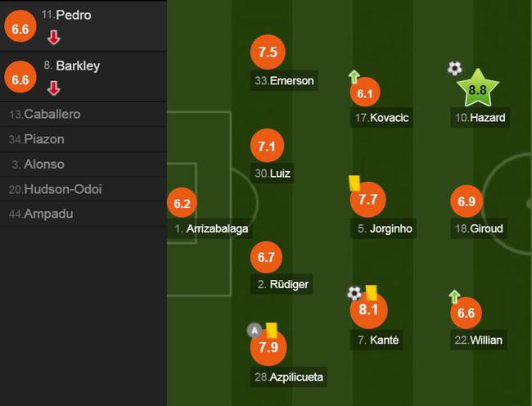Click the yellow card on Jorginho
Image resolution: width=532 pixels, height=406 pixels.
(354, 183)
